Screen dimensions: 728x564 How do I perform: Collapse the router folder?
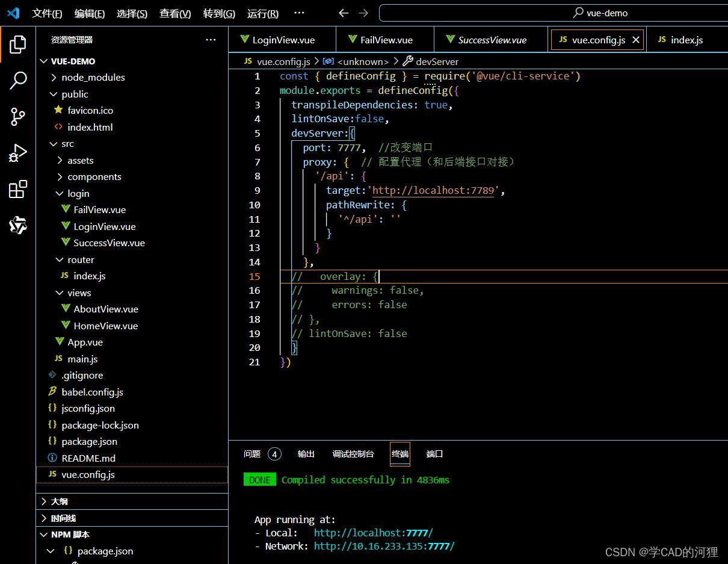coord(60,259)
